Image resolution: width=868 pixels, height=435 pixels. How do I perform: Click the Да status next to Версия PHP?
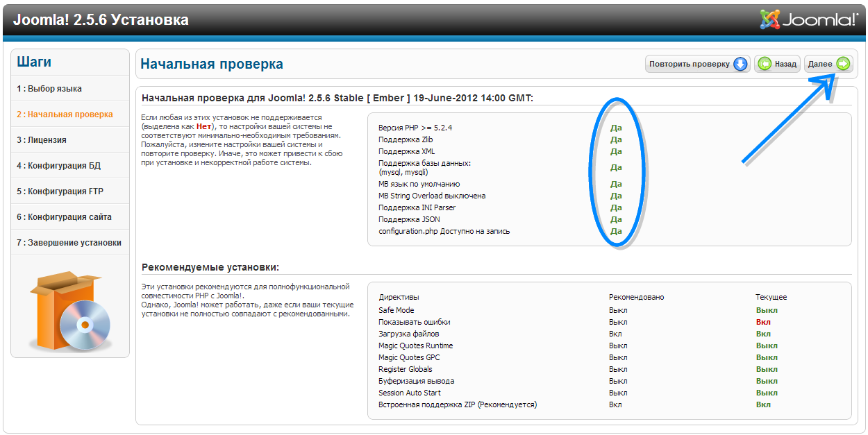616,128
